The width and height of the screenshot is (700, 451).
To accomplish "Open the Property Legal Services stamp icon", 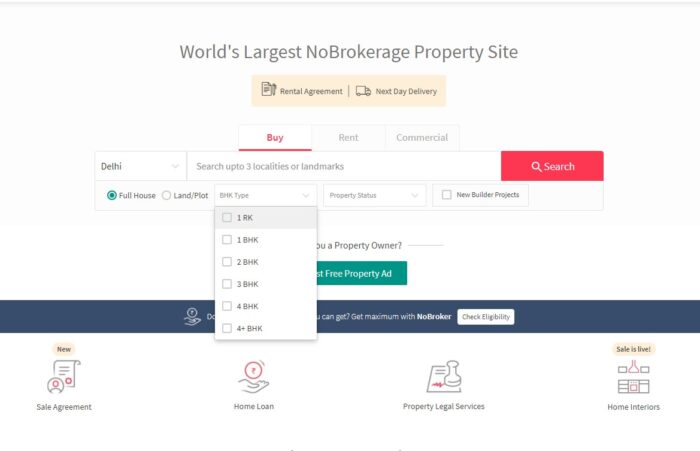I will 444,376.
